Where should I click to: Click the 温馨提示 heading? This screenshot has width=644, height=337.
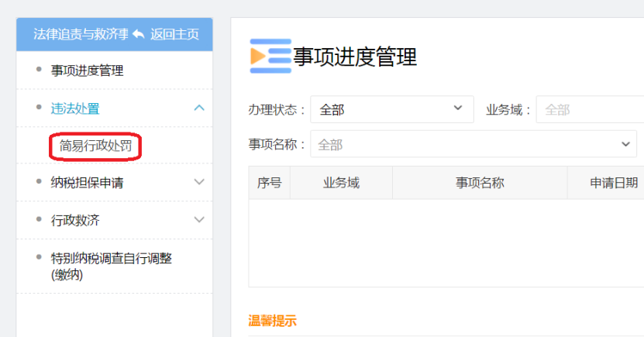[272, 321]
